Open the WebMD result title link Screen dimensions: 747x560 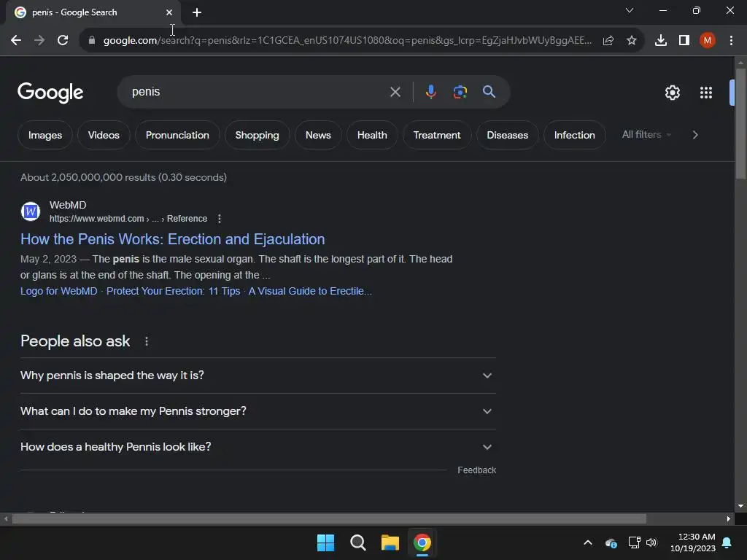pos(172,239)
